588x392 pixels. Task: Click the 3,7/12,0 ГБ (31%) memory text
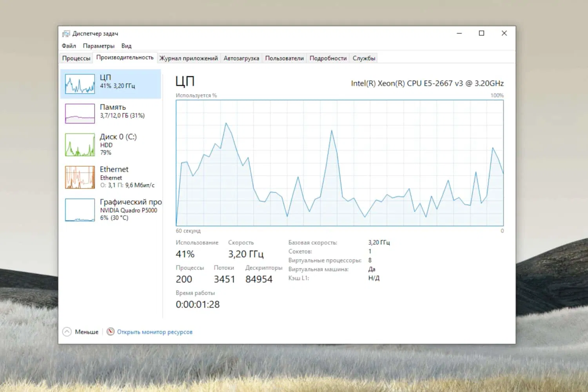[122, 115]
